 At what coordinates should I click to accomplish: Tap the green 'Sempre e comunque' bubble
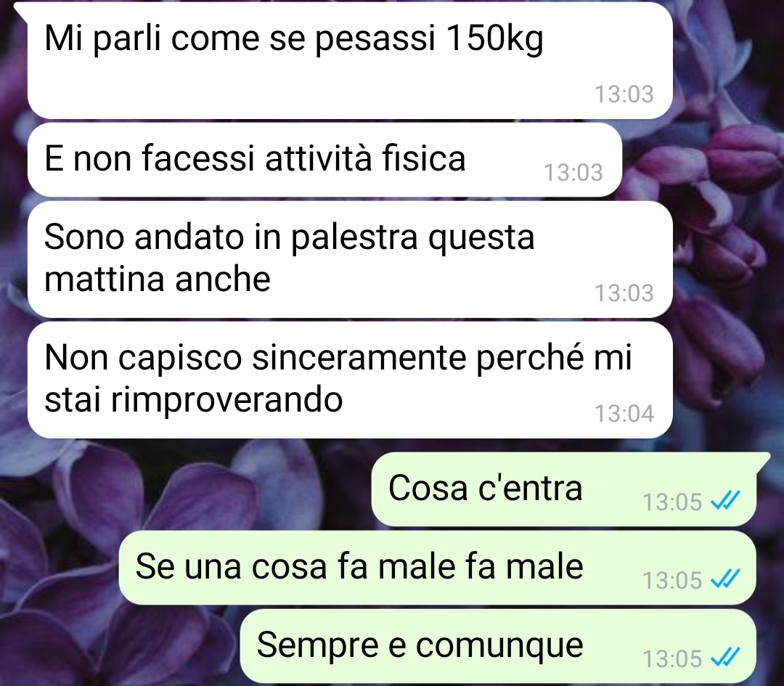pos(498,646)
